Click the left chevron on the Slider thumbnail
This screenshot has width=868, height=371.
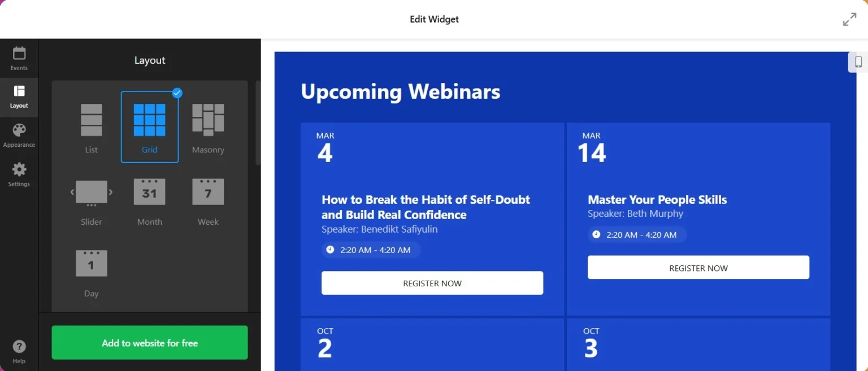coord(72,192)
